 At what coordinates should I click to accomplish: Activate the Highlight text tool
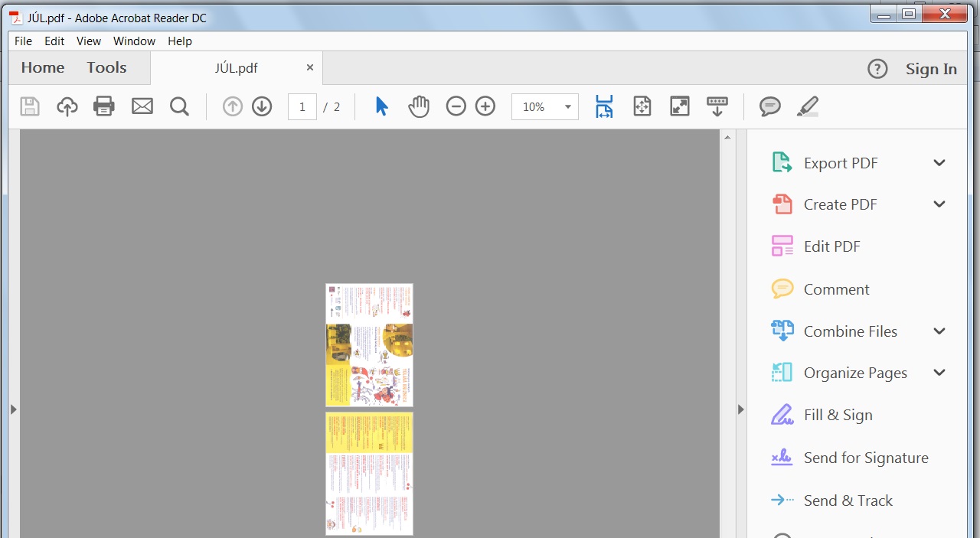click(x=807, y=106)
